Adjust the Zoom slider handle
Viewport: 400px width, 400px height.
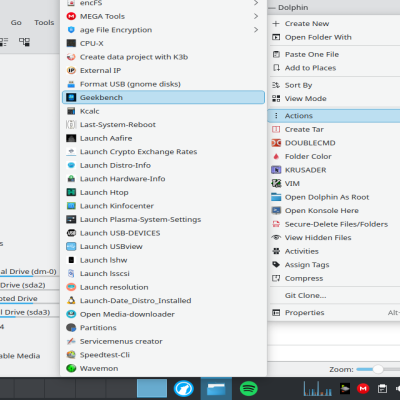(378, 369)
